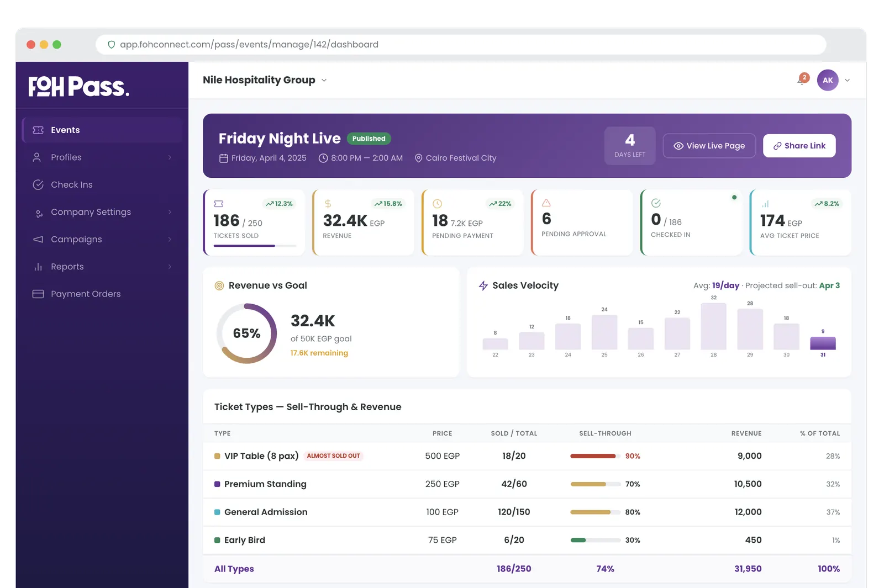The height and width of the screenshot is (588, 884).
Task: Click the clock icon in Pending Payment card
Action: pos(437,204)
